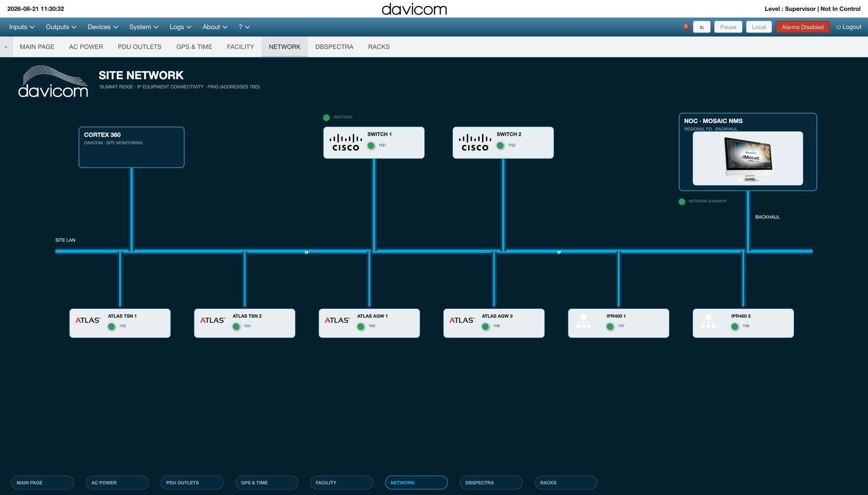
Task: Click the green status LED for Switch 1
Action: click(x=371, y=145)
